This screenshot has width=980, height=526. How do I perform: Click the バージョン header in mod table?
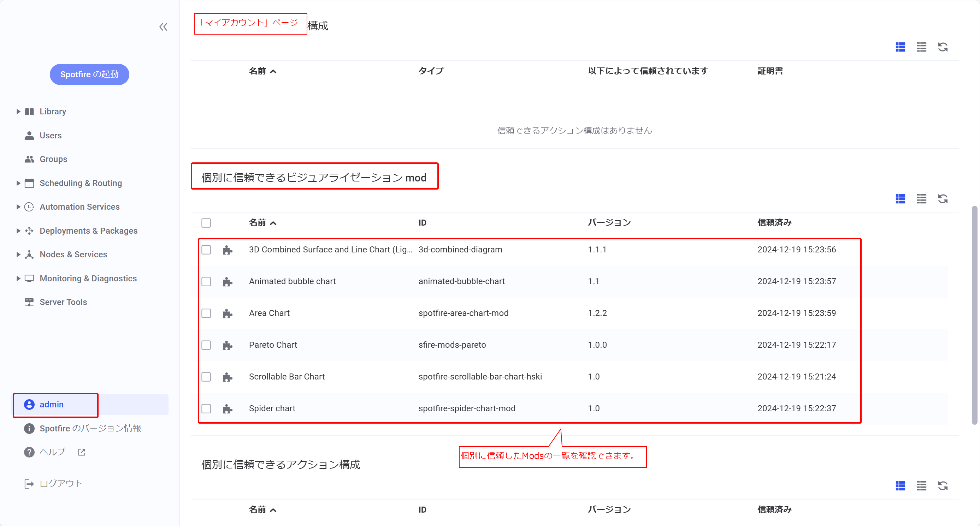click(x=609, y=223)
